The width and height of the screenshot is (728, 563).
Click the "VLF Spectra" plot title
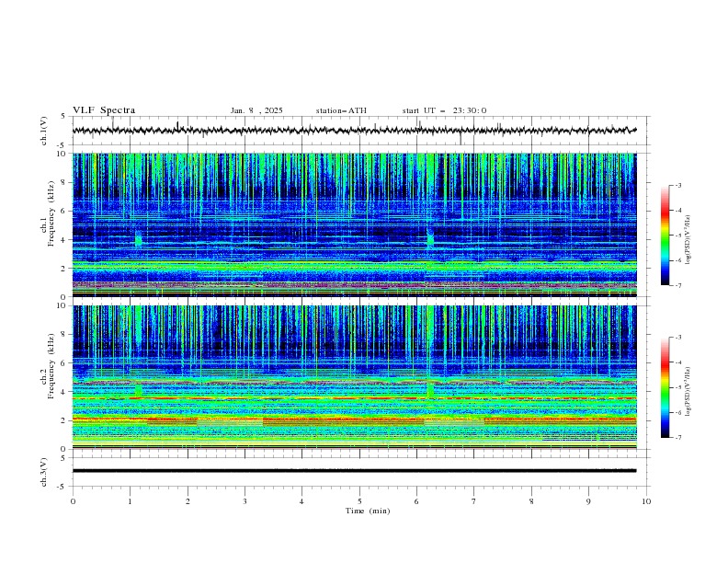click(x=104, y=110)
